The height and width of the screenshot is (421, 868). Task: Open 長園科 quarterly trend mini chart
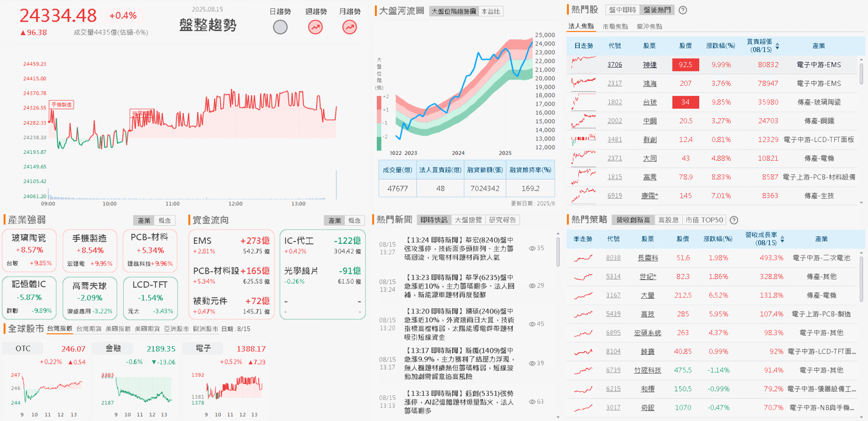point(584,258)
